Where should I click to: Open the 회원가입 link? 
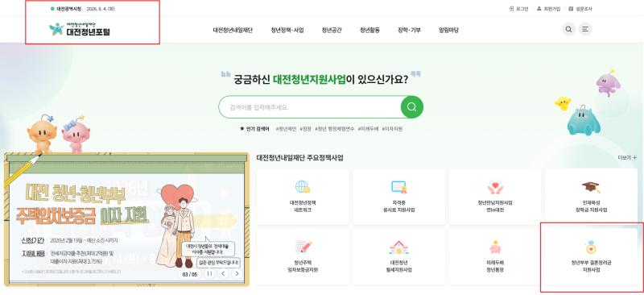[x=548, y=9]
